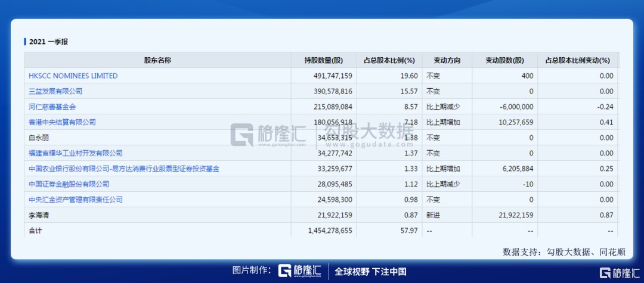Open 中国农业银行-易方达消费行业 fund link
This screenshot has width=644, height=283.
click(x=124, y=169)
